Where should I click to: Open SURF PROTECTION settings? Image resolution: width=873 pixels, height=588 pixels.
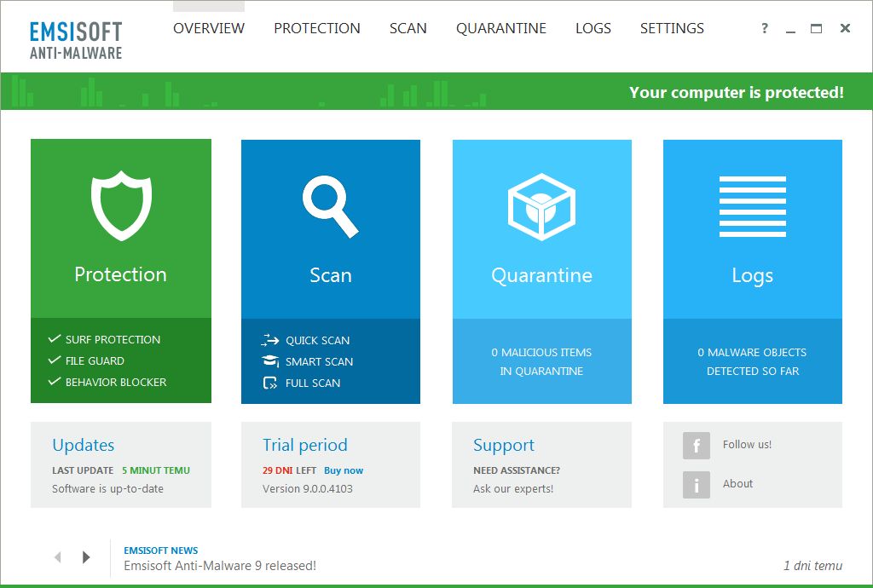(x=113, y=339)
